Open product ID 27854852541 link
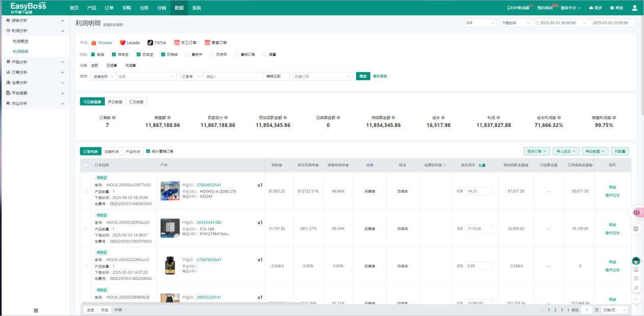This screenshot has width=644, height=316. 209,185
